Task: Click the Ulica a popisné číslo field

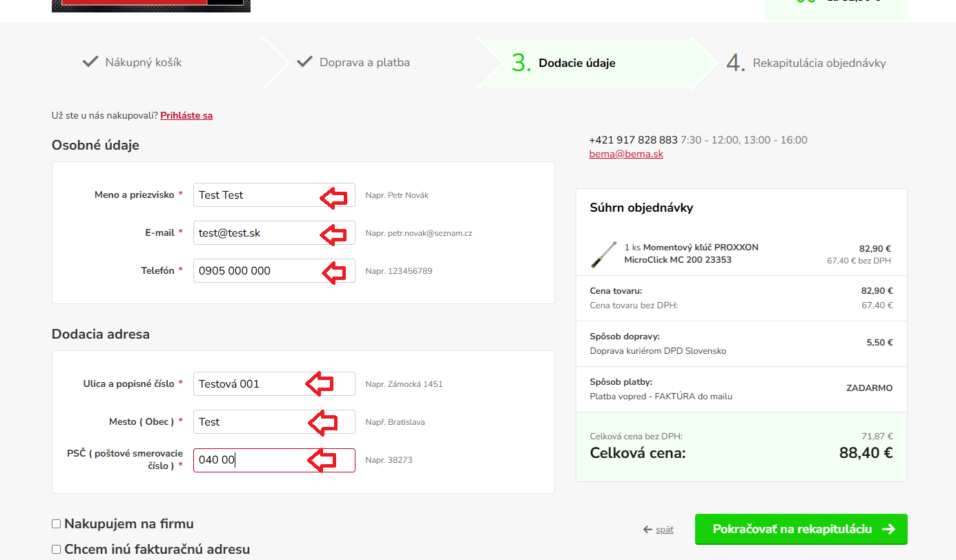Action: click(x=250, y=384)
